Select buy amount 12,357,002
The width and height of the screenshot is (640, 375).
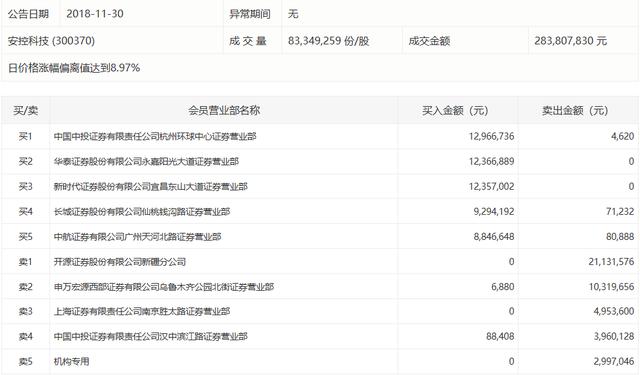click(x=491, y=186)
